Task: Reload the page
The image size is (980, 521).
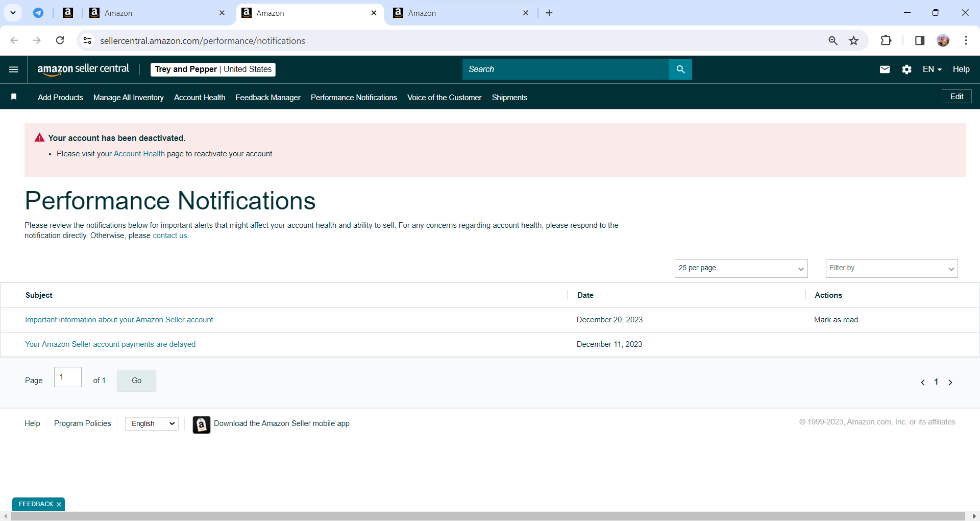Action: click(60, 40)
